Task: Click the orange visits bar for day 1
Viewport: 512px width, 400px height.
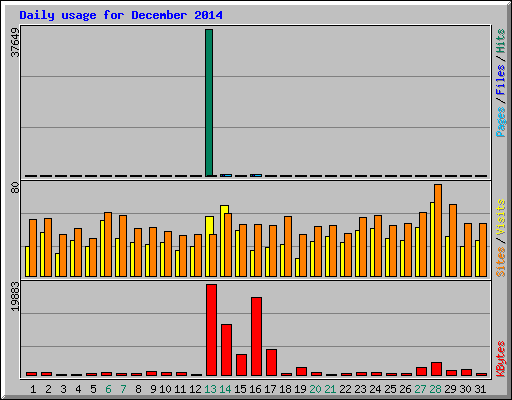Action: click(33, 248)
